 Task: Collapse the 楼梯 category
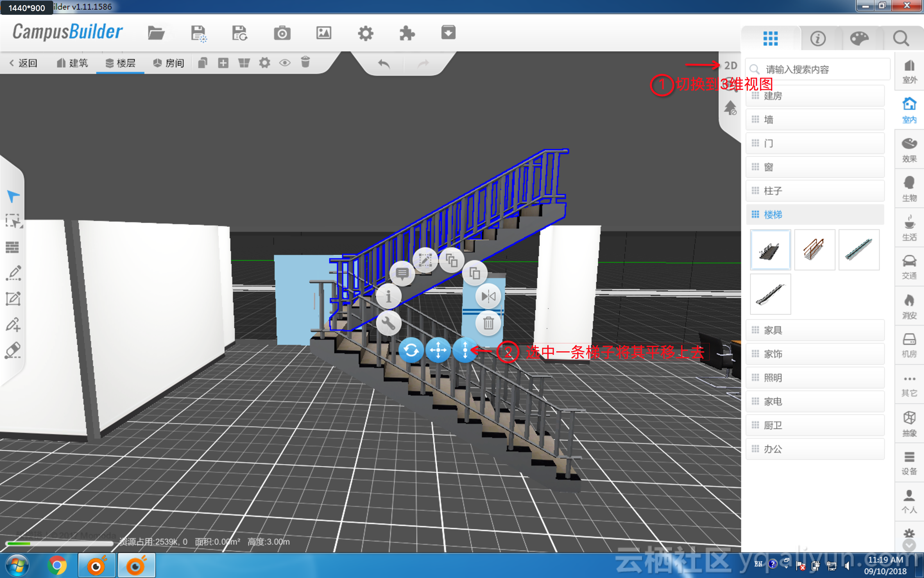[x=815, y=215]
